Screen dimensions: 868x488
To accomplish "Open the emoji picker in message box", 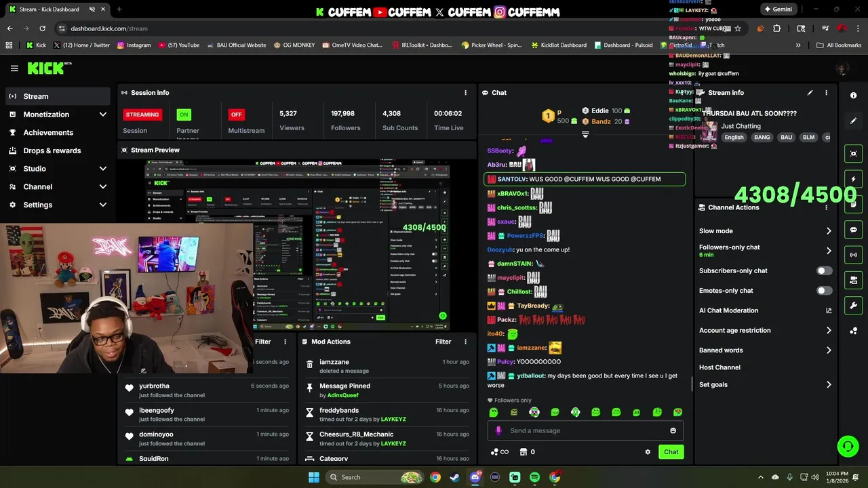I will tap(673, 430).
